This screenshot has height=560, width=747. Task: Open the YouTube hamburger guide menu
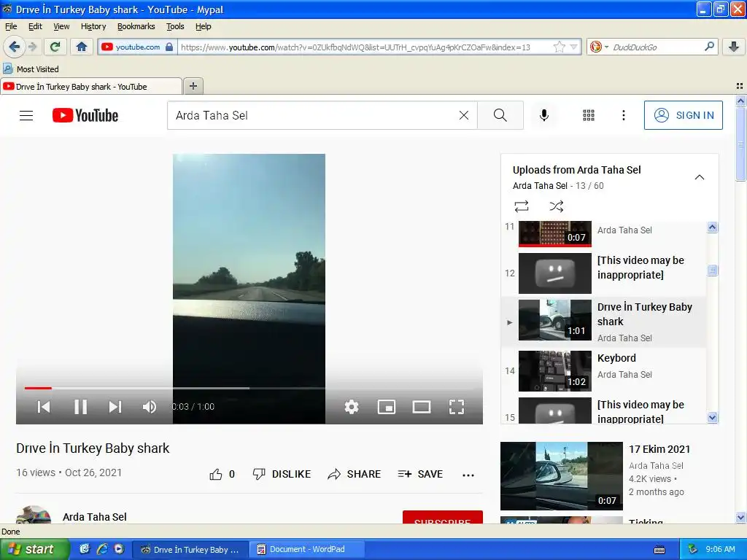[26, 115]
